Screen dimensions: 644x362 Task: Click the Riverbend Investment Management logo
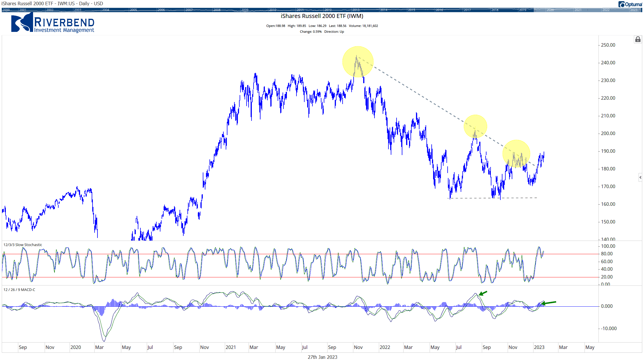53,23
